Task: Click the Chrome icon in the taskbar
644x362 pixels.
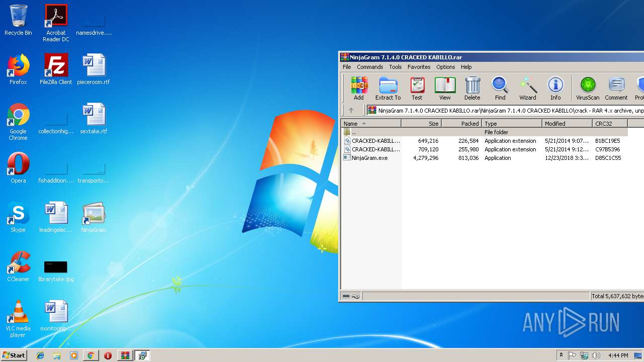Action: pos(91,355)
